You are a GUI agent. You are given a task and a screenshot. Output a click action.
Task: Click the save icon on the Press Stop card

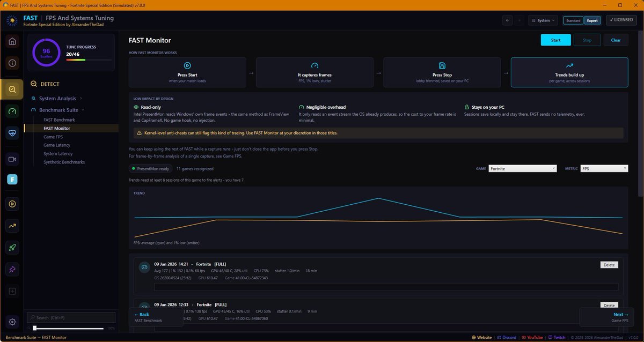tap(442, 65)
